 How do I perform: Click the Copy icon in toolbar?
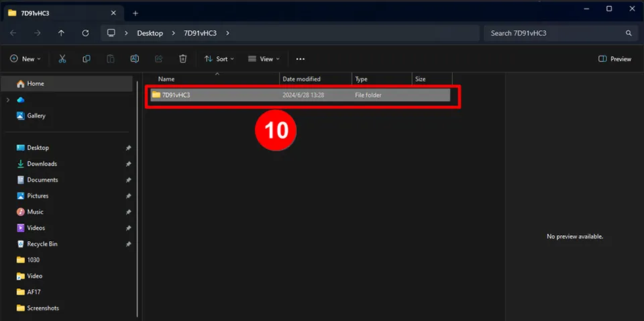pos(87,59)
